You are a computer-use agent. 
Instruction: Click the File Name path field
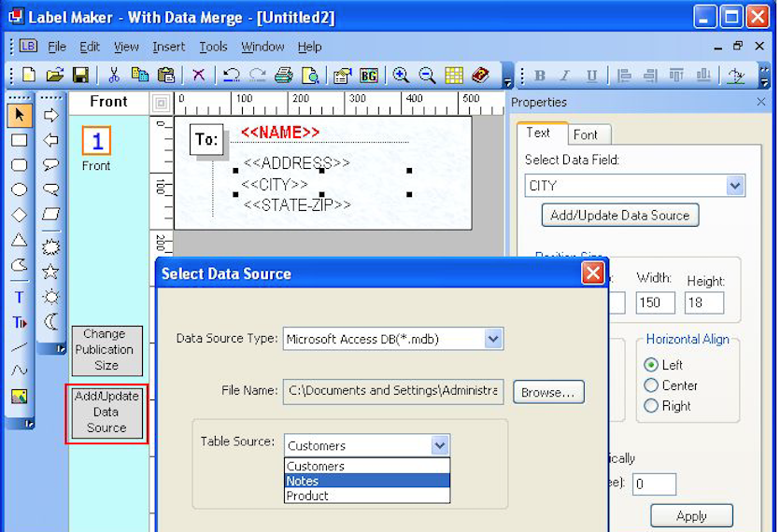(x=393, y=391)
